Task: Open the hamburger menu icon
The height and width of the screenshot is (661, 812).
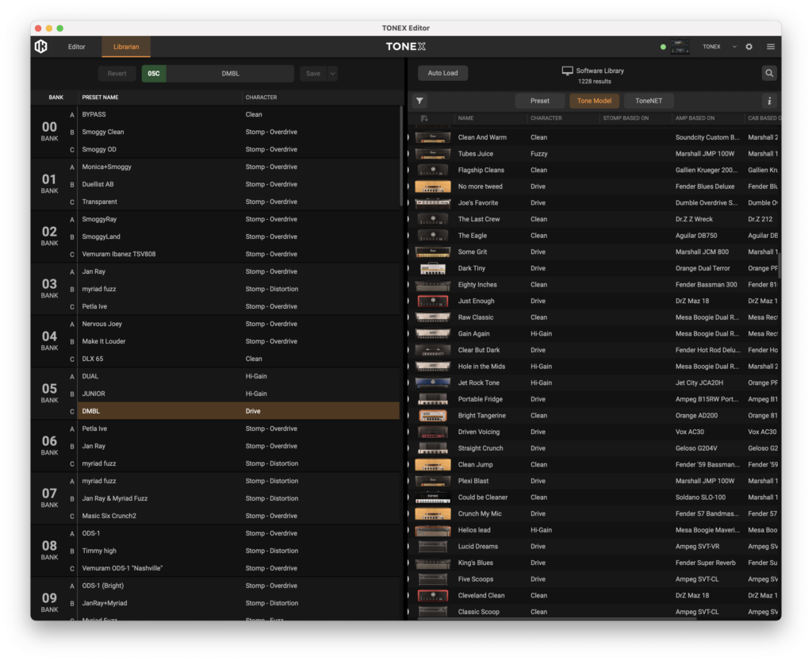Action: [x=770, y=47]
